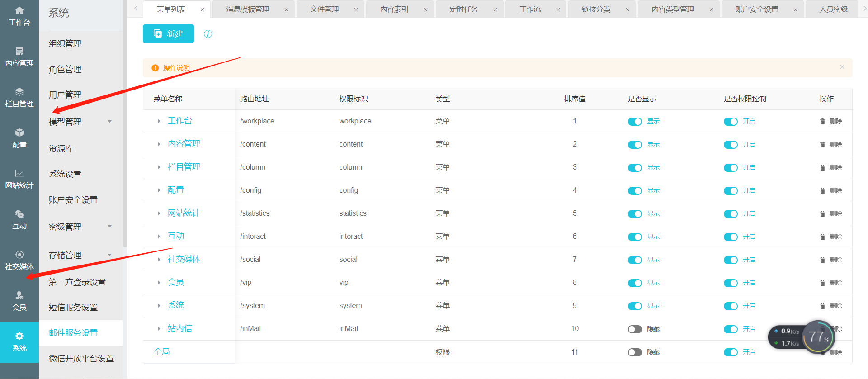Turn off 是否权限控制 switch for 互动 row
This screenshot has width=868, height=379.
[x=731, y=237]
